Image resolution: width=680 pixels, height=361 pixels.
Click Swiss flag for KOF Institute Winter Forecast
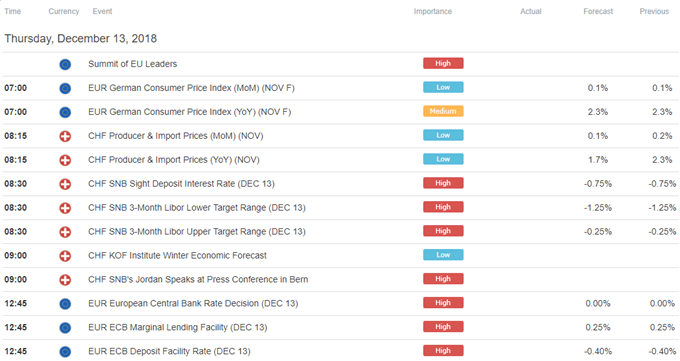65,256
